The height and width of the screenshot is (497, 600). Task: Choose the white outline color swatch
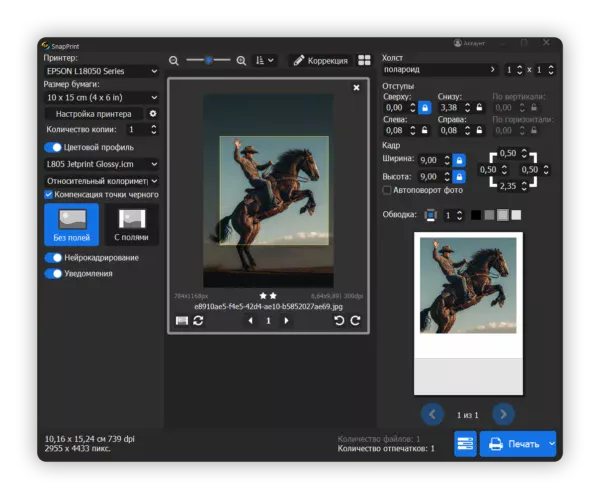[x=516, y=215]
